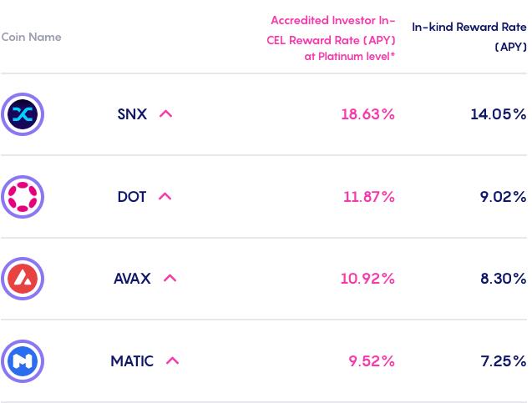
Task: Select the MATIC coin name
Action: coord(132,361)
